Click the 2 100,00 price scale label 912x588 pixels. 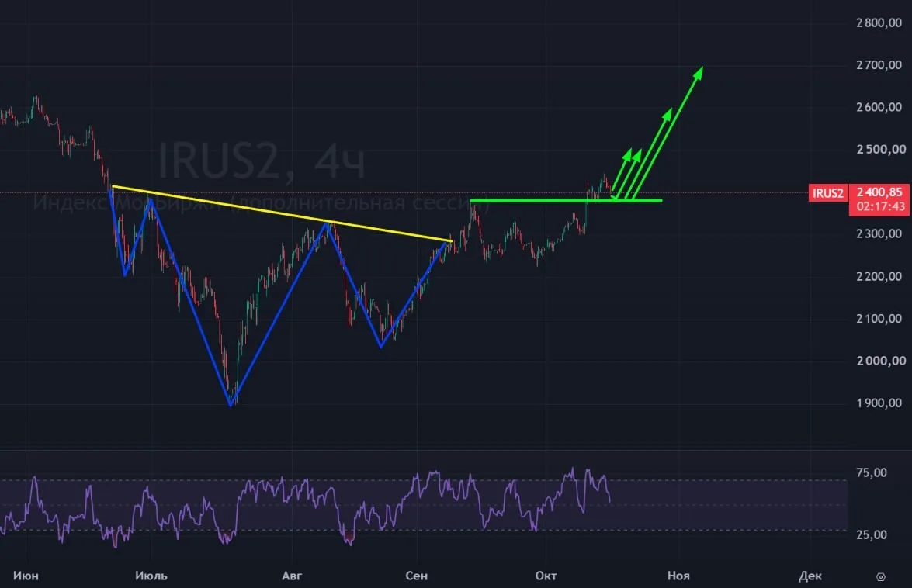879,318
